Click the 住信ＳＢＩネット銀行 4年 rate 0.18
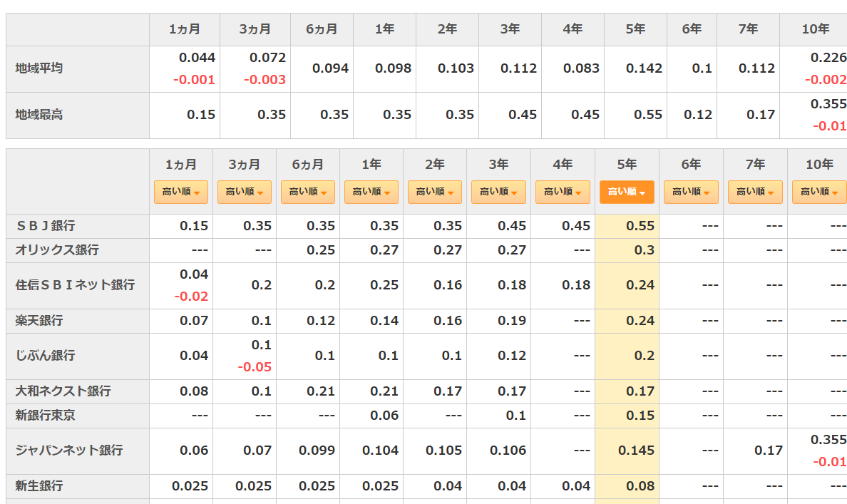This screenshot has width=847, height=504. tap(576, 285)
